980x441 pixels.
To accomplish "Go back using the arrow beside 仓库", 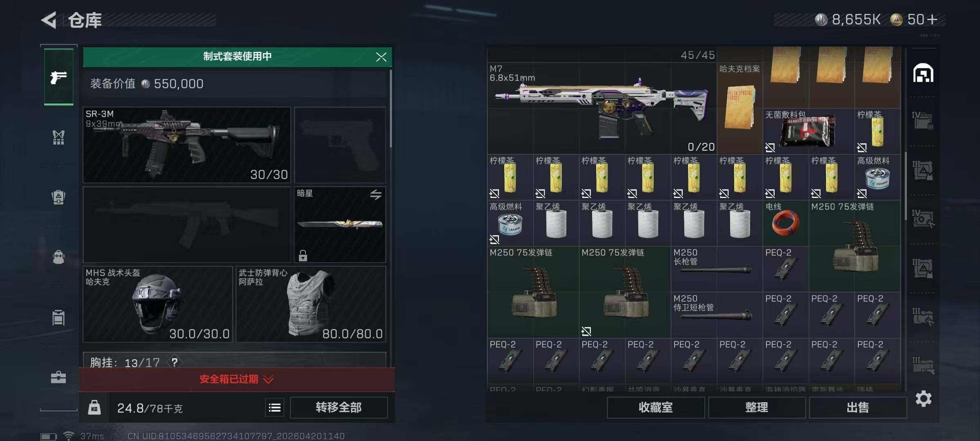I will (49, 20).
